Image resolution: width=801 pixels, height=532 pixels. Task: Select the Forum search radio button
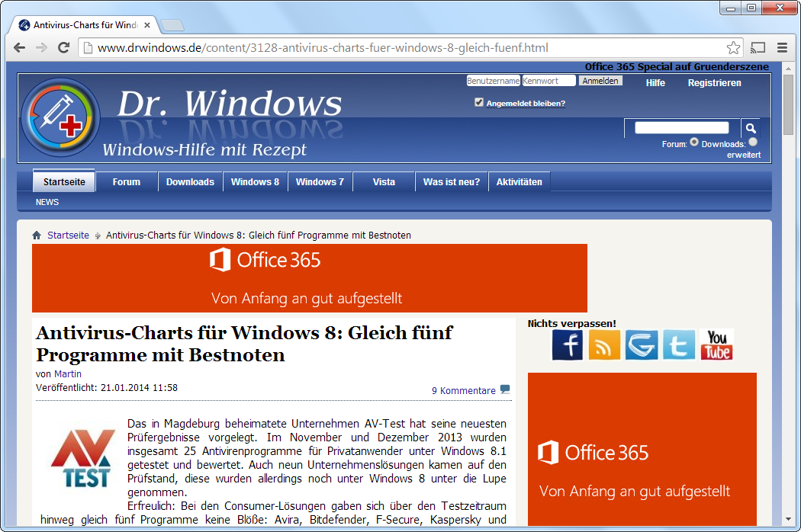[x=694, y=142]
